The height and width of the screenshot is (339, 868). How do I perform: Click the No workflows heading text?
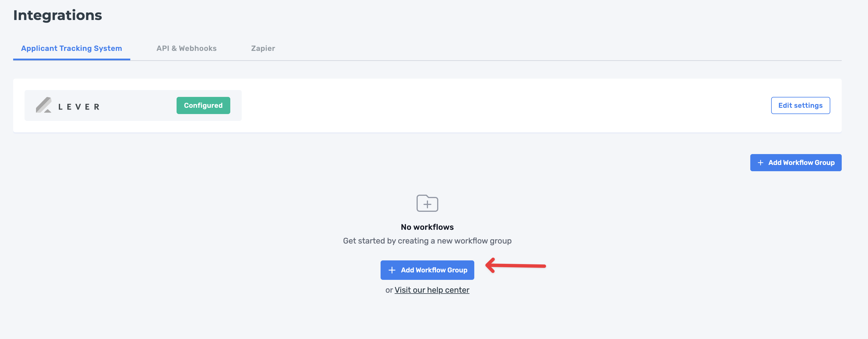427,227
